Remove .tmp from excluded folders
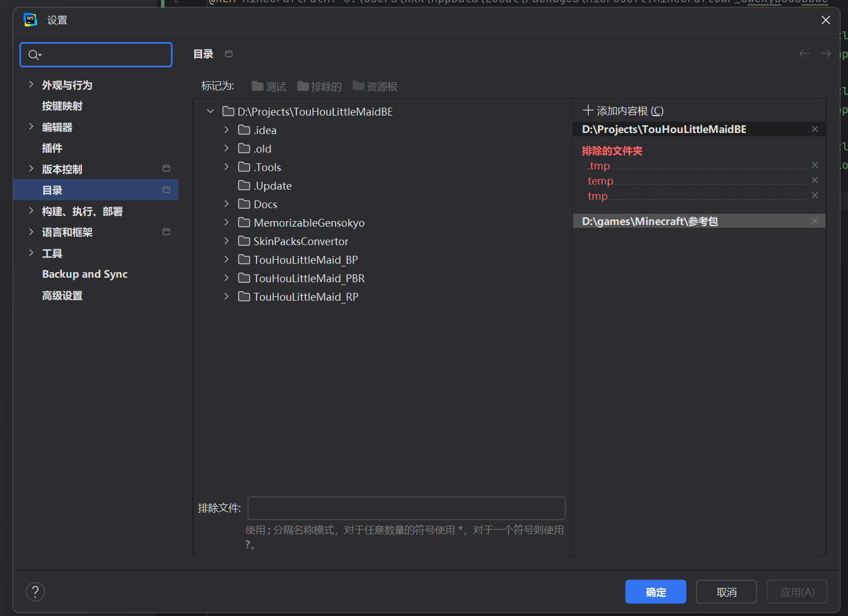 point(815,165)
